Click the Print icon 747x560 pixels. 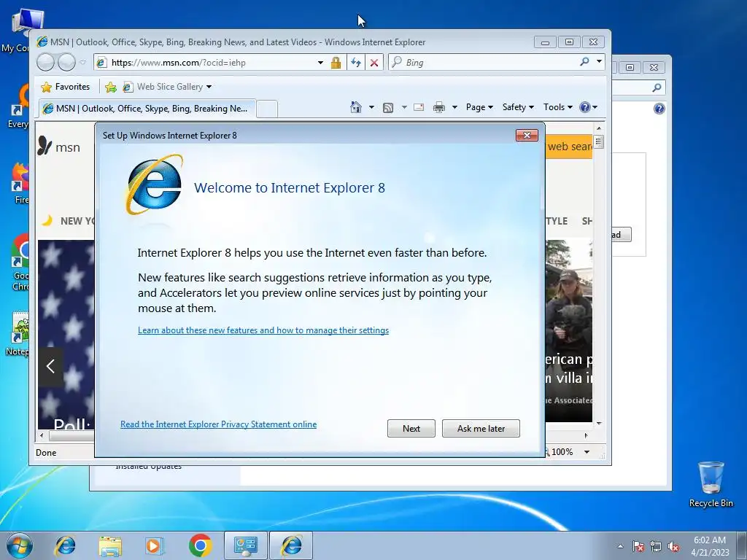click(438, 108)
